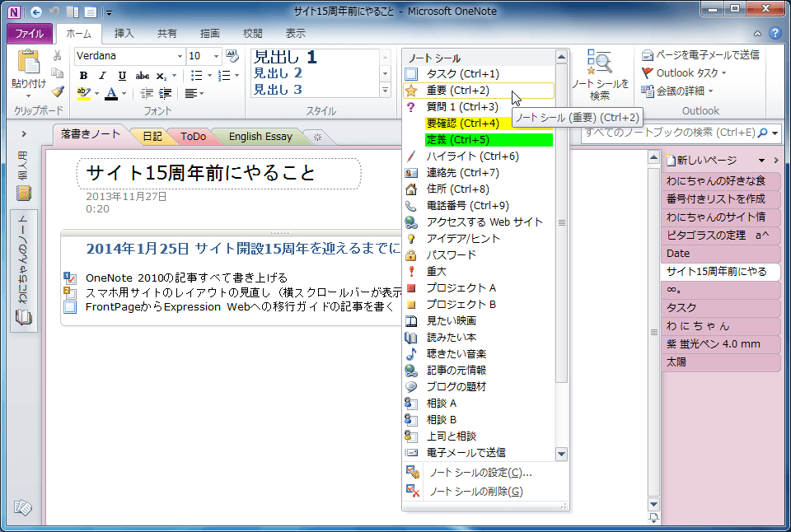This screenshot has width=791, height=532.
Task: Clear formatting with the eraser icon
Action: pos(232,55)
